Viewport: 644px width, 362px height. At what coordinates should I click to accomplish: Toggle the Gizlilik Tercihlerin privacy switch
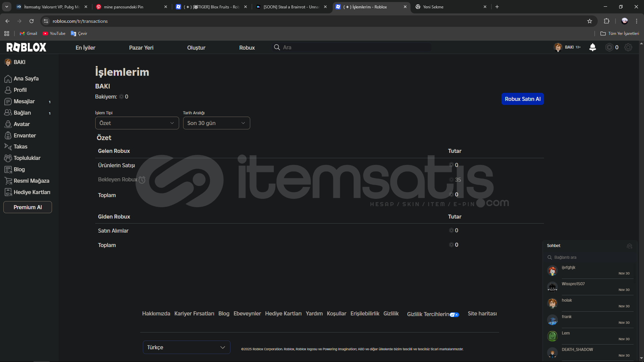click(x=454, y=314)
